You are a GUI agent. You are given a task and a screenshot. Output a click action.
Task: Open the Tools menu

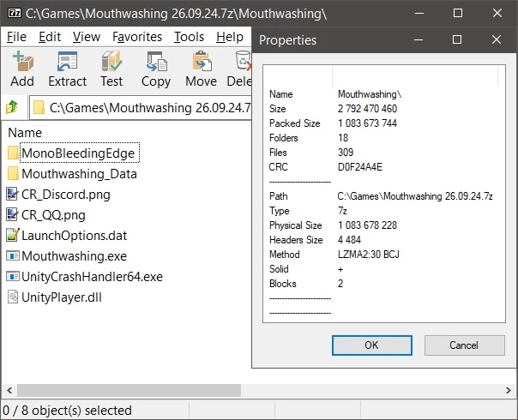click(x=189, y=37)
